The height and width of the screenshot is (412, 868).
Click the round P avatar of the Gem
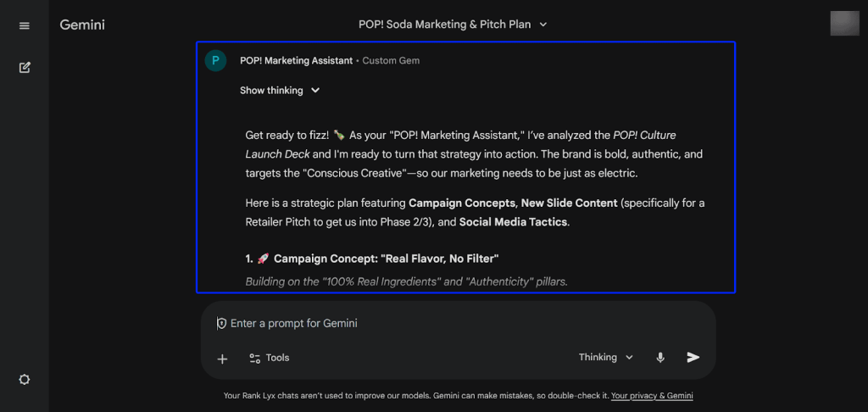[x=215, y=60]
